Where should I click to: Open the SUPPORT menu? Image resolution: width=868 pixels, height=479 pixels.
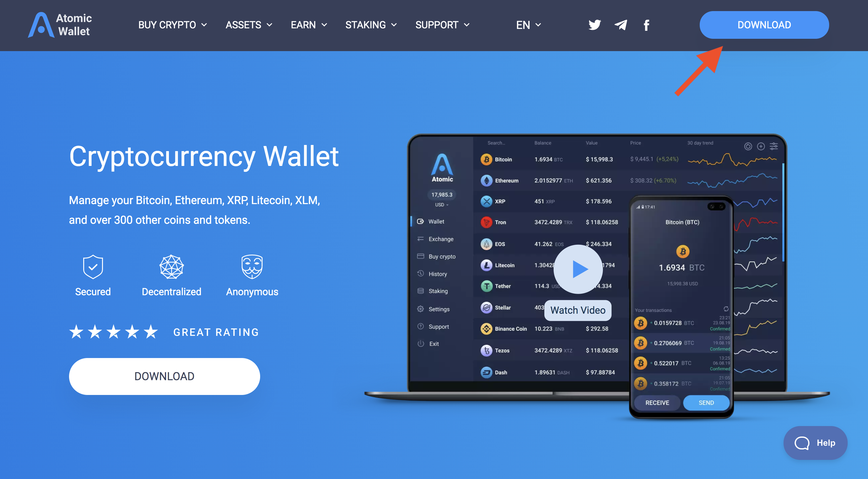(442, 25)
